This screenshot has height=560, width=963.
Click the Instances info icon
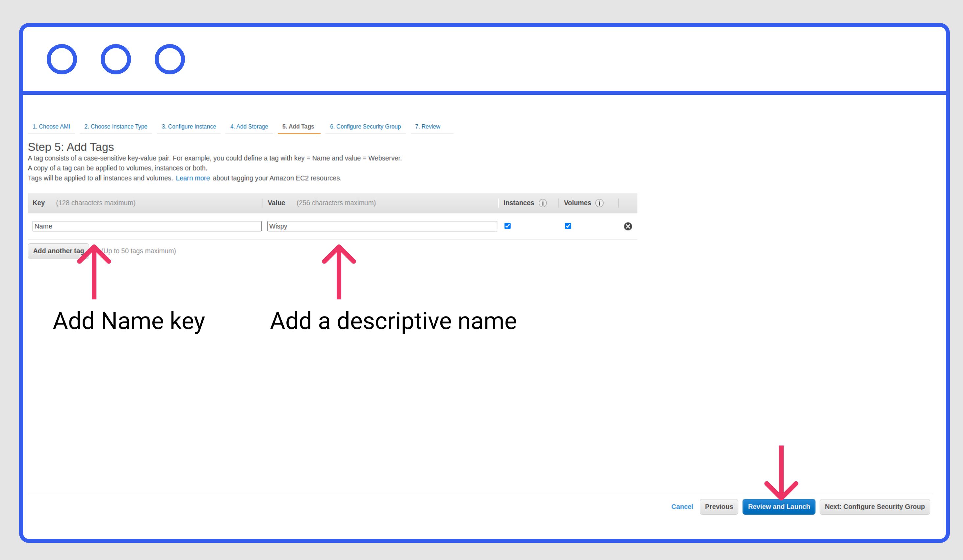click(x=543, y=203)
